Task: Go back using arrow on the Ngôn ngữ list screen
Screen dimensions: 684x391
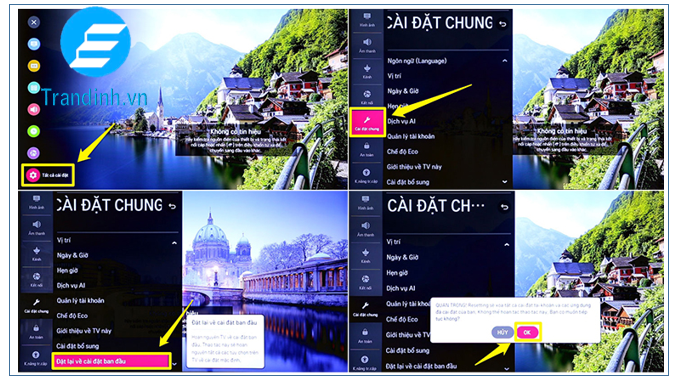Action: (x=503, y=24)
